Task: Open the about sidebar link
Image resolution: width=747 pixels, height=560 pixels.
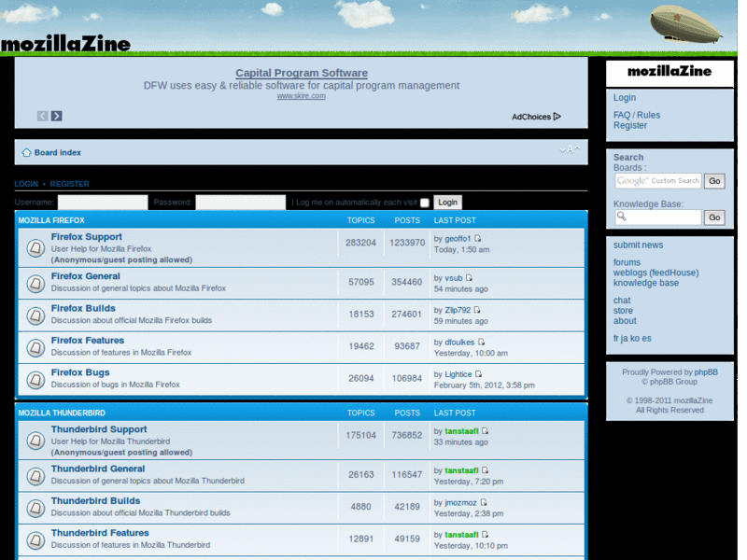Action: coord(625,321)
